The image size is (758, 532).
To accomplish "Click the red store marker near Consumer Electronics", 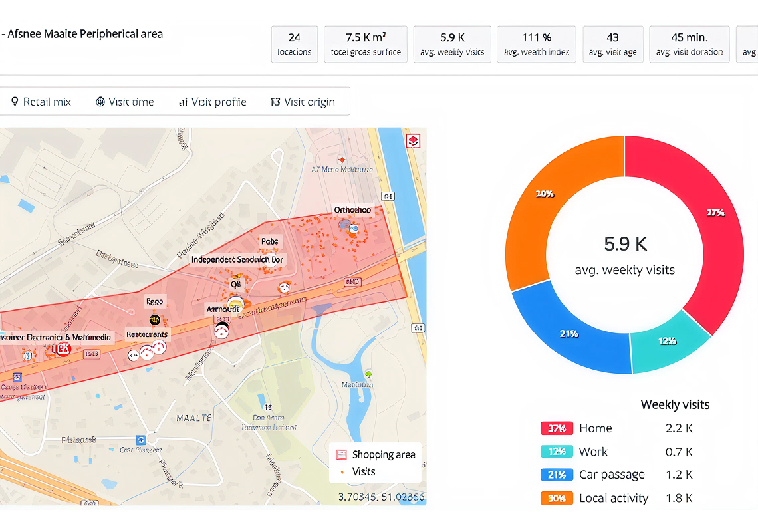I will click(63, 350).
